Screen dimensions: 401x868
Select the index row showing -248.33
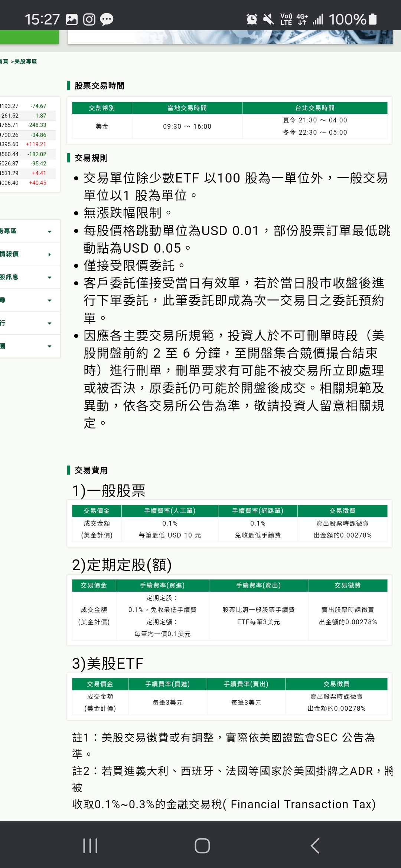28,125
